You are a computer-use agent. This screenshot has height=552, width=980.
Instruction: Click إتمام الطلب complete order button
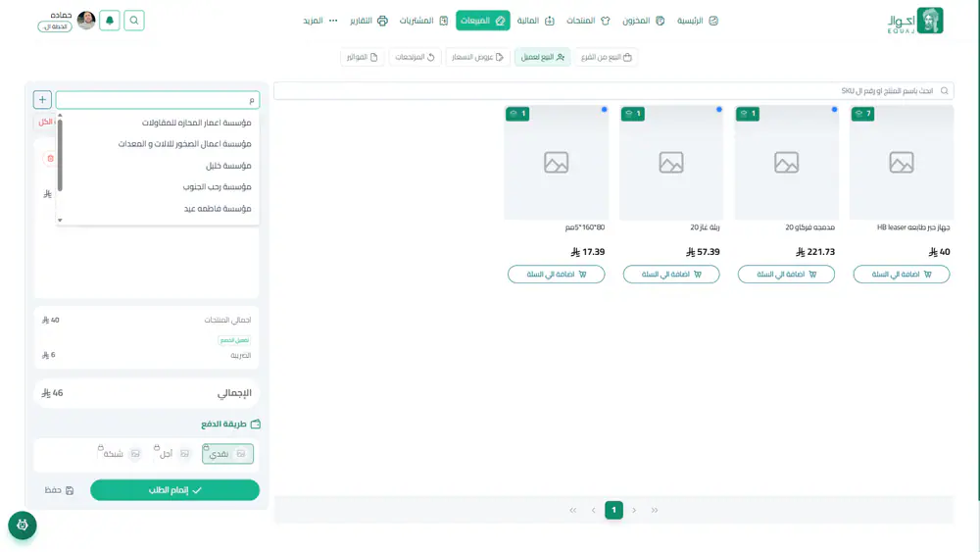click(174, 490)
